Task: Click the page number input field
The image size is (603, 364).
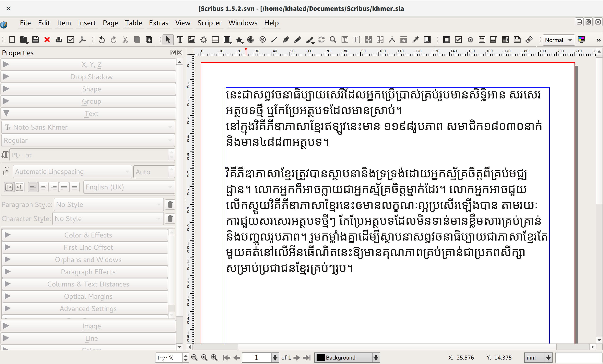Action: coord(256,358)
